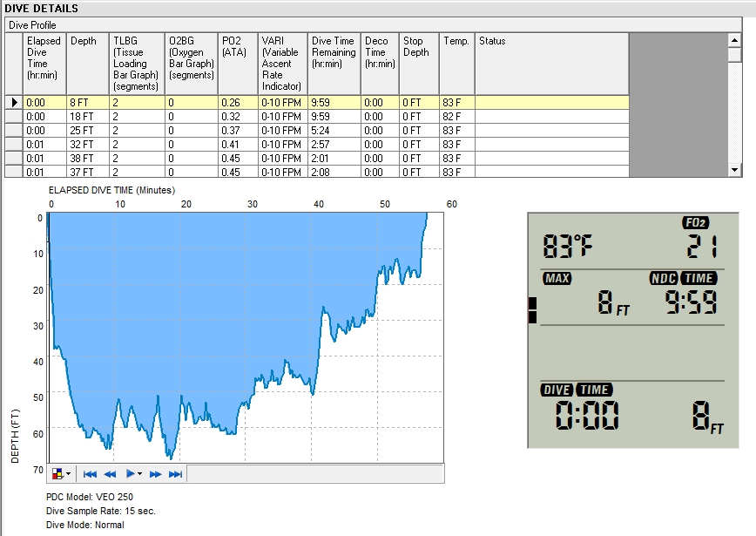Click the playback progress bar beside controls
This screenshot has width=756, height=536.
(x=314, y=474)
